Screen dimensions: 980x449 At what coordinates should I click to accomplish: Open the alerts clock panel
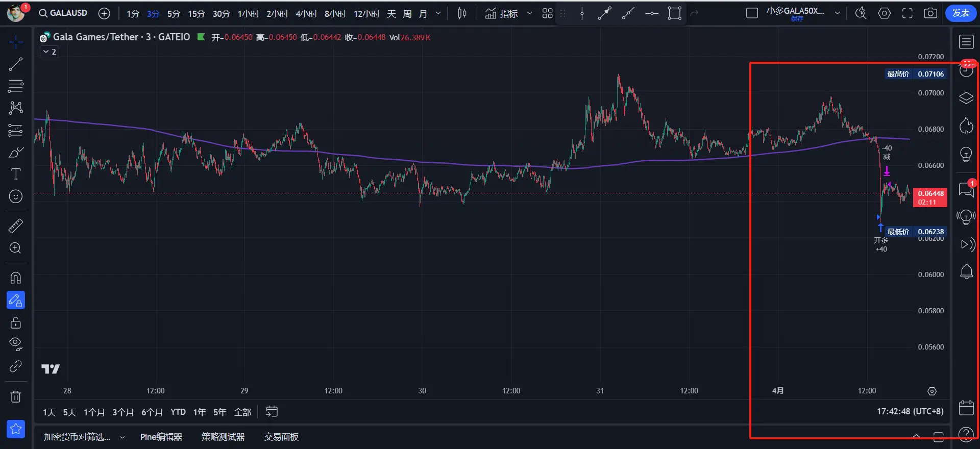(966, 70)
